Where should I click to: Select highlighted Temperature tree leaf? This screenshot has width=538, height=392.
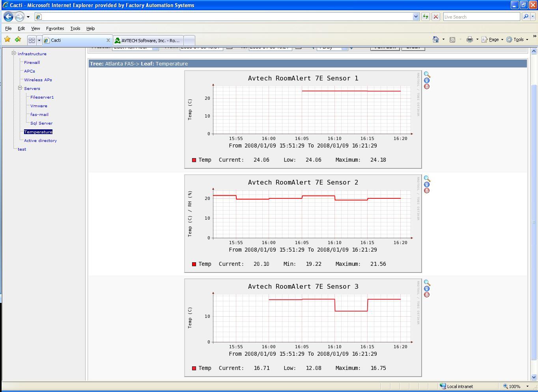[x=38, y=132]
